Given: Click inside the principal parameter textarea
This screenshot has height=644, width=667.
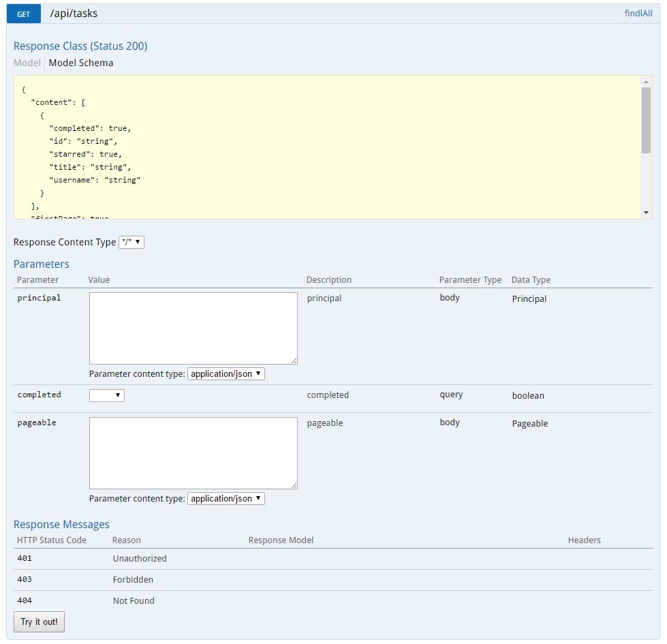Looking at the screenshot, I should [x=193, y=326].
